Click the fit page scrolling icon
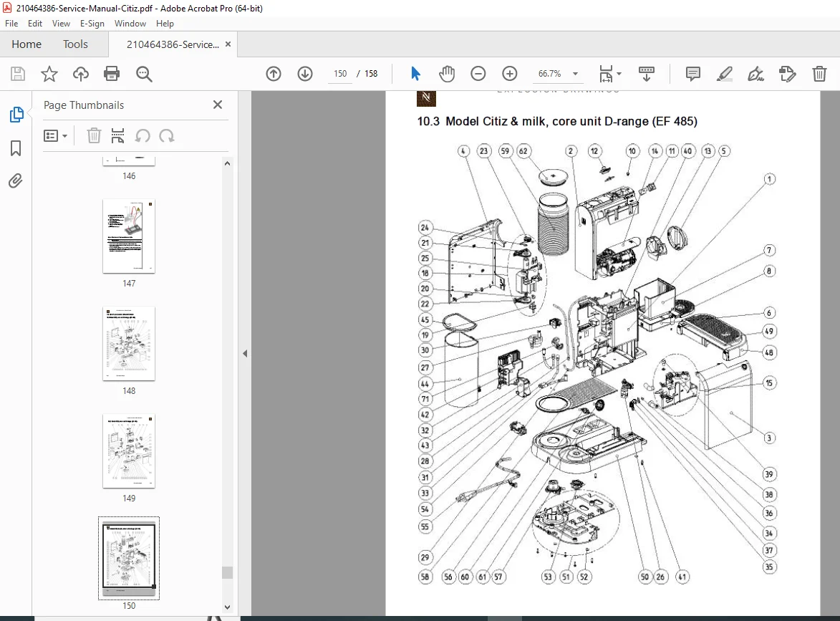Image resolution: width=840 pixels, height=621 pixels. coord(606,73)
